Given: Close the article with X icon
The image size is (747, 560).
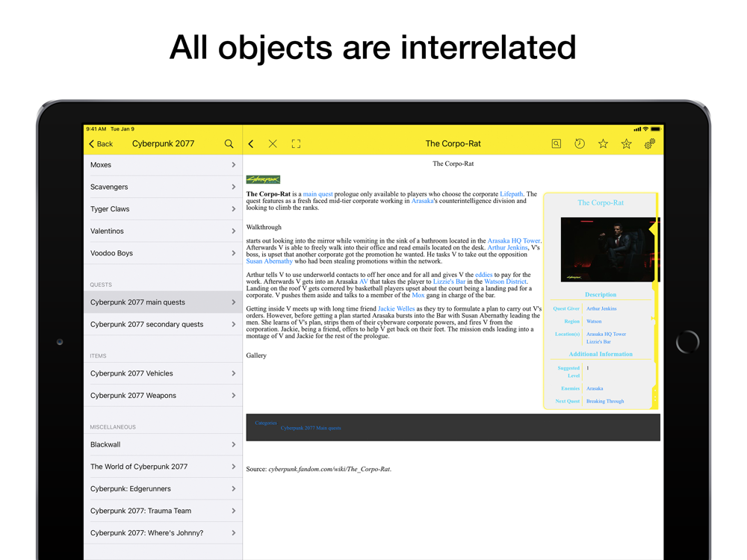Looking at the screenshot, I should pyautogui.click(x=273, y=144).
